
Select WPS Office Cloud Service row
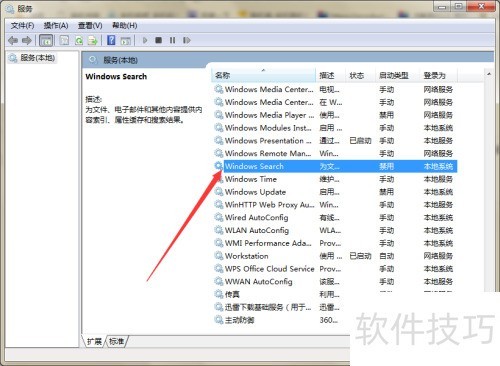[x=335, y=269]
